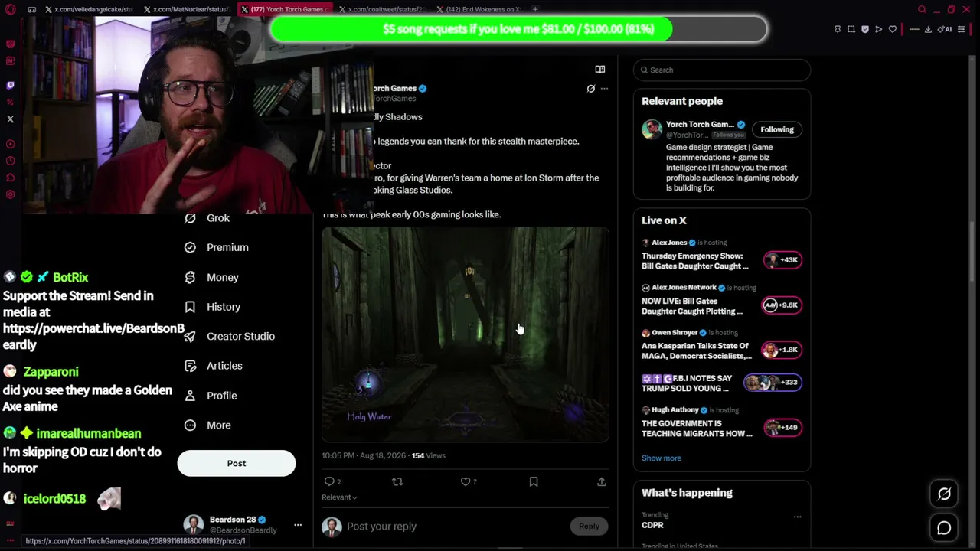Viewport: 980px width, 551px height.
Task: Click the post timestamp 10:05 PM Aug 18
Action: 364,455
